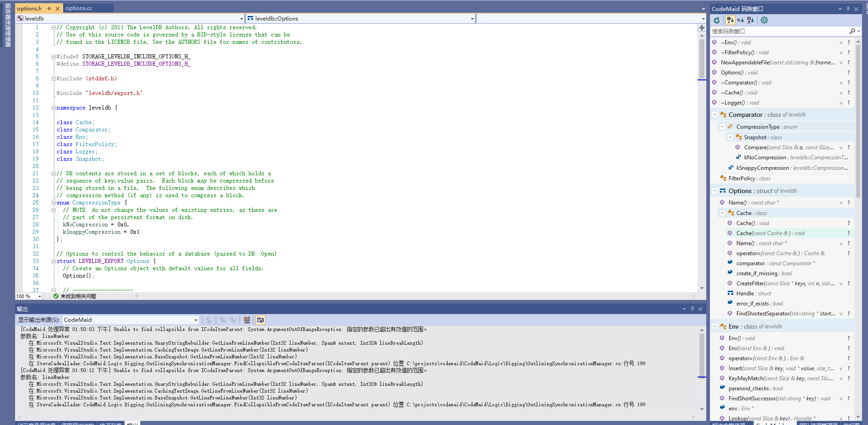Sort Spade members by type

click(x=740, y=20)
